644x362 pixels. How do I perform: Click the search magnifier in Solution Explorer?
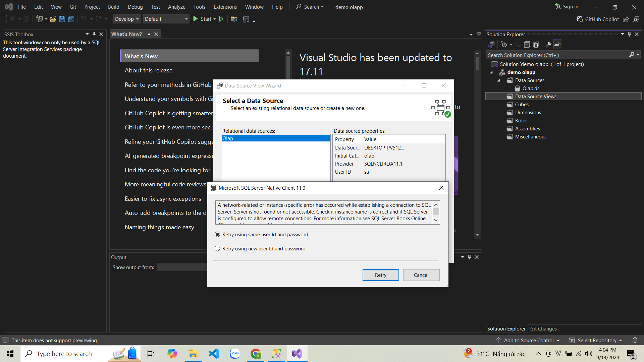point(632,55)
